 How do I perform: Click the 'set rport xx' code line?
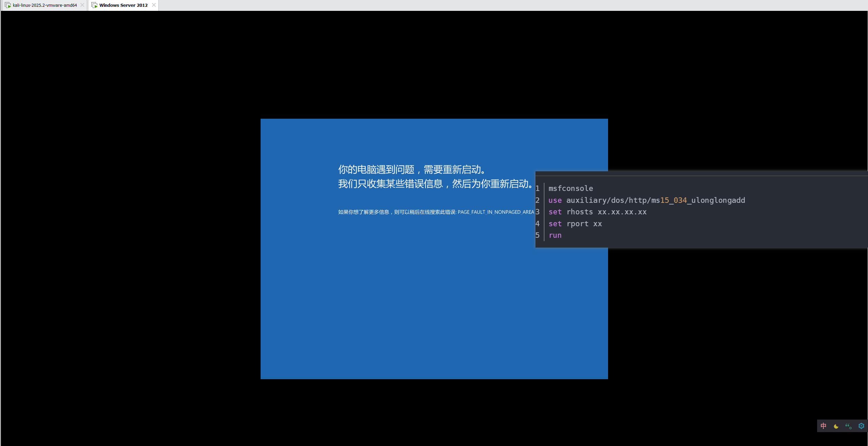click(575, 224)
